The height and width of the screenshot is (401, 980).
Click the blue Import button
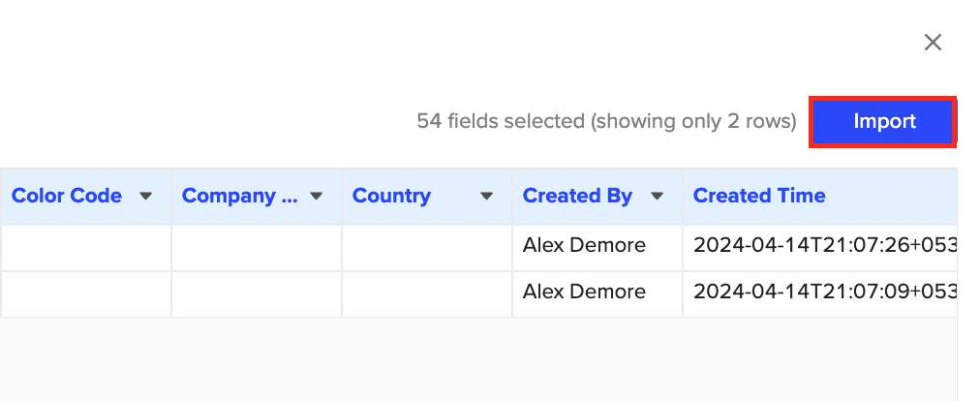[x=883, y=122]
